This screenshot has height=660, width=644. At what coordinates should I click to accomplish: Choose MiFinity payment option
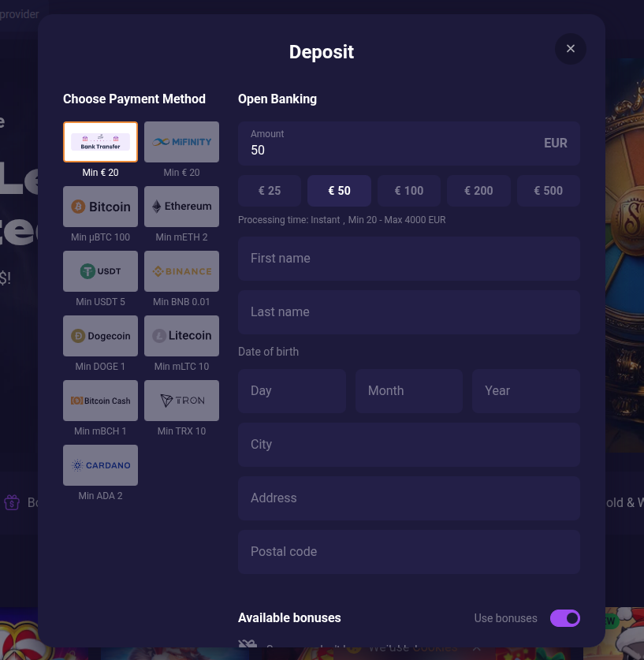[181, 142]
